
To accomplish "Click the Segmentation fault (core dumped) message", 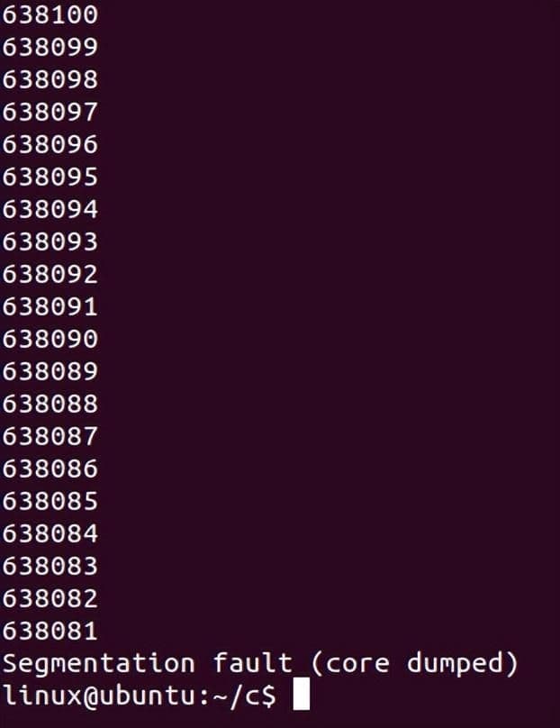I will point(260,664).
